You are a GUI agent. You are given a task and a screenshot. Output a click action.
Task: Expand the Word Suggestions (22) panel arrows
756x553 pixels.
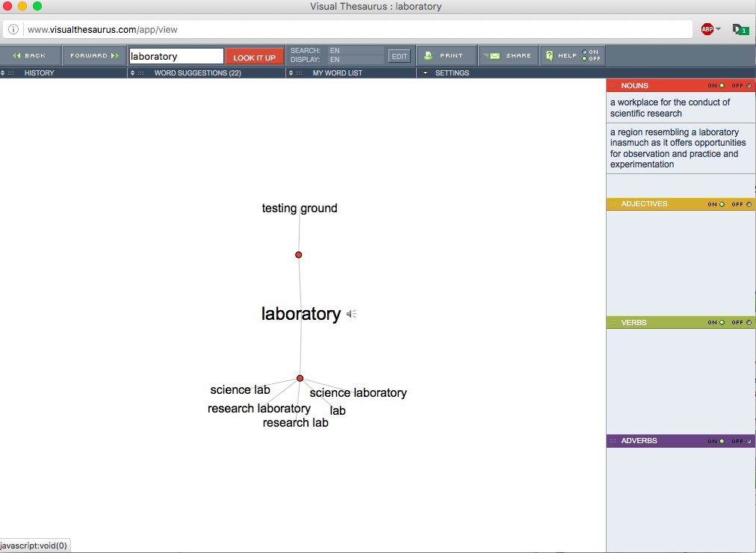(132, 73)
